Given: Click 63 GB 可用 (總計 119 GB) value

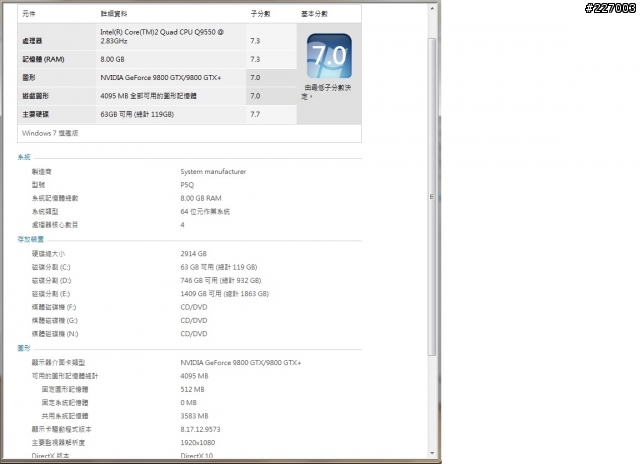Looking at the screenshot, I should coord(219,267).
